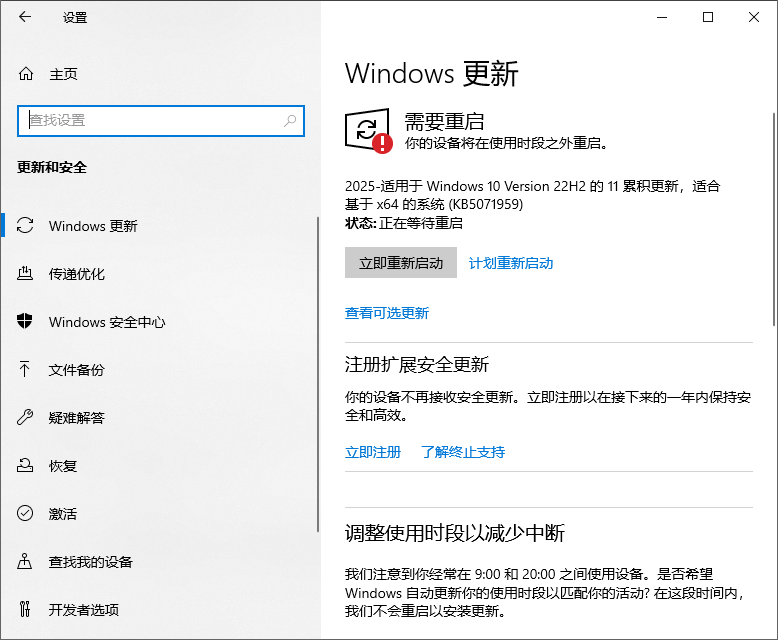
Task: Open the 了解终止支持 link
Action: [463, 452]
